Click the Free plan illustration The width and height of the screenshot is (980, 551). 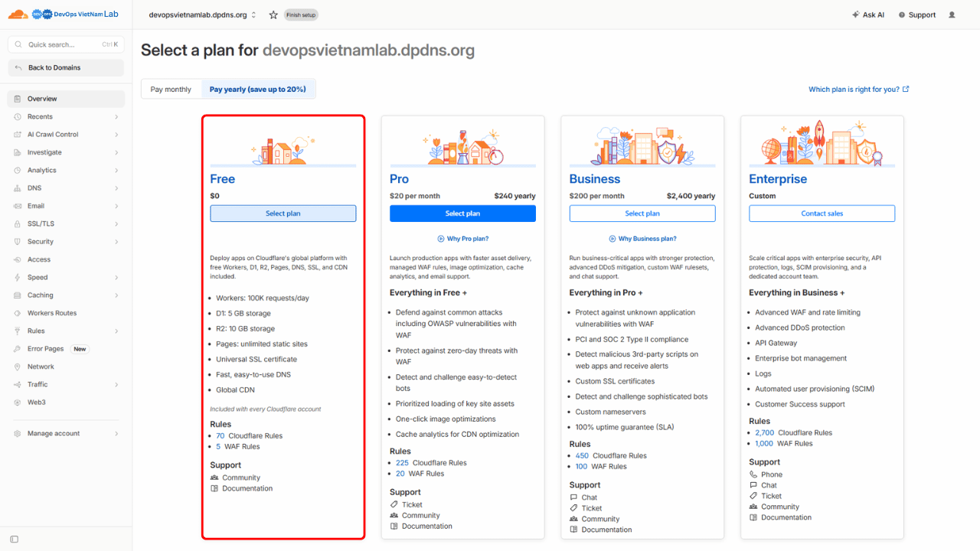283,151
